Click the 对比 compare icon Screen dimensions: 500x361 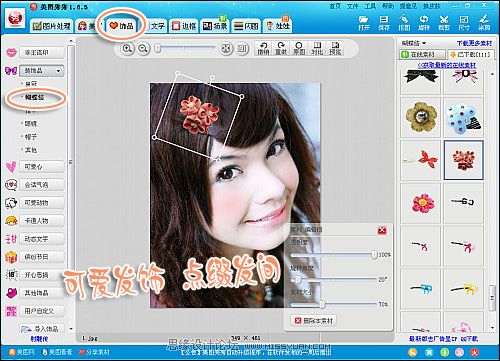(x=317, y=49)
